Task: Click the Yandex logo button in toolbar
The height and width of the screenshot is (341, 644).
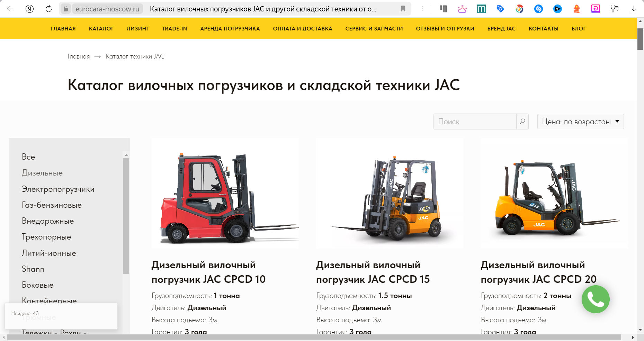Action: [x=30, y=9]
